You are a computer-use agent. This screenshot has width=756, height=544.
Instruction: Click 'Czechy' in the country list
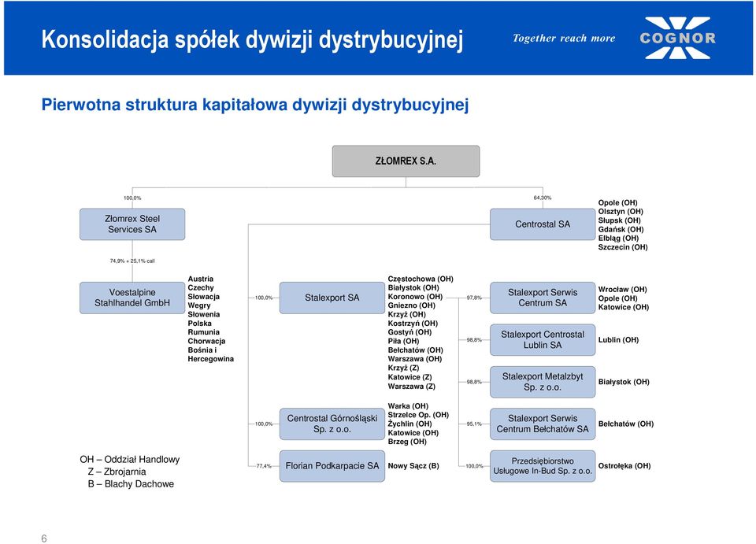[x=201, y=287]
